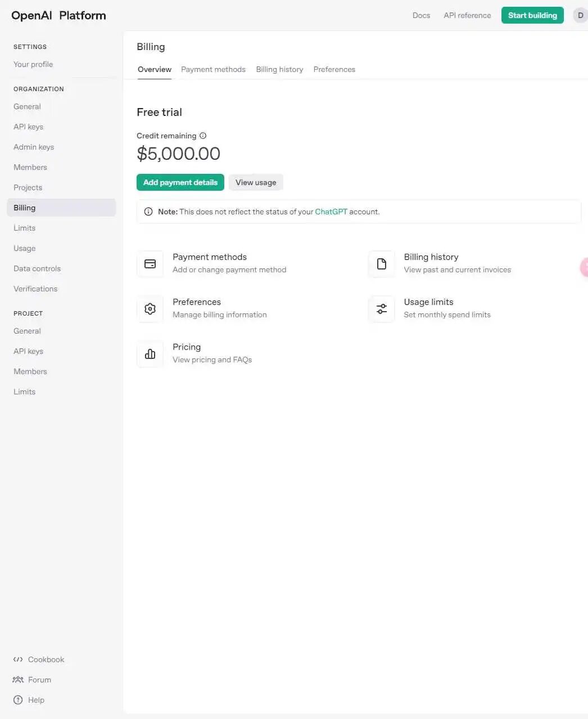This screenshot has height=719, width=588.
Task: Click 'View pricing and FAQs' text
Action: 212,360
